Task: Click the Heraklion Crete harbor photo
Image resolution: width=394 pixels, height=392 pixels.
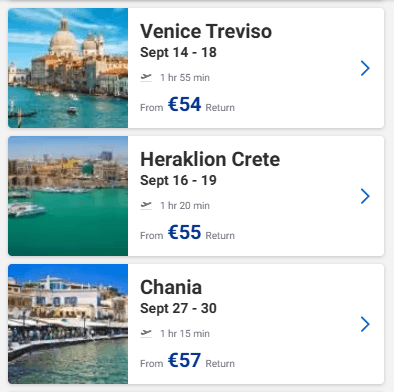Action: [x=68, y=196]
